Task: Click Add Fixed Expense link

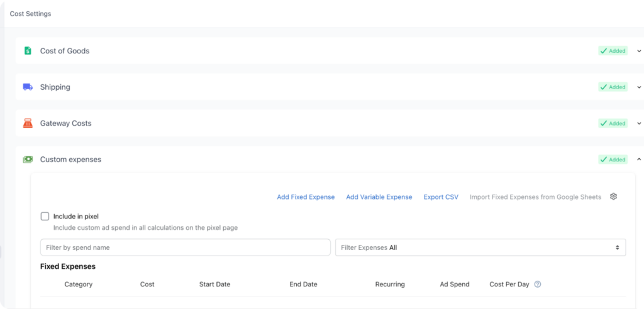Action: pos(306,197)
